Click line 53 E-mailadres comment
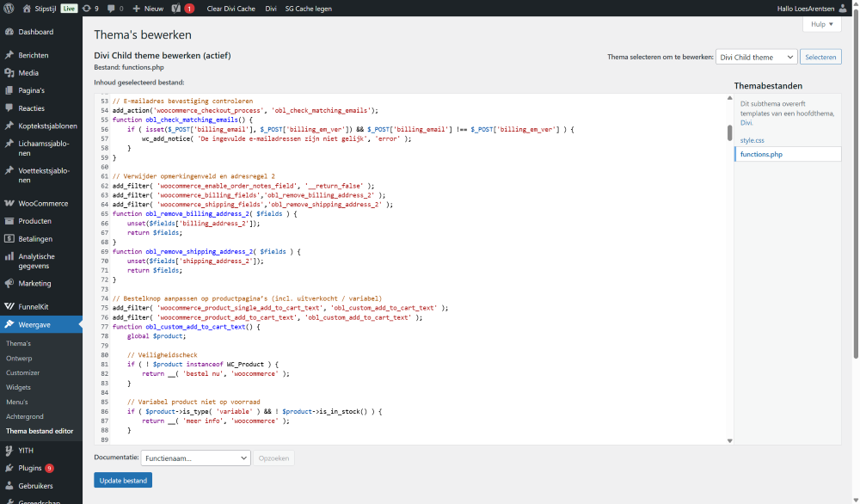This screenshot has width=860, height=504. (182, 101)
